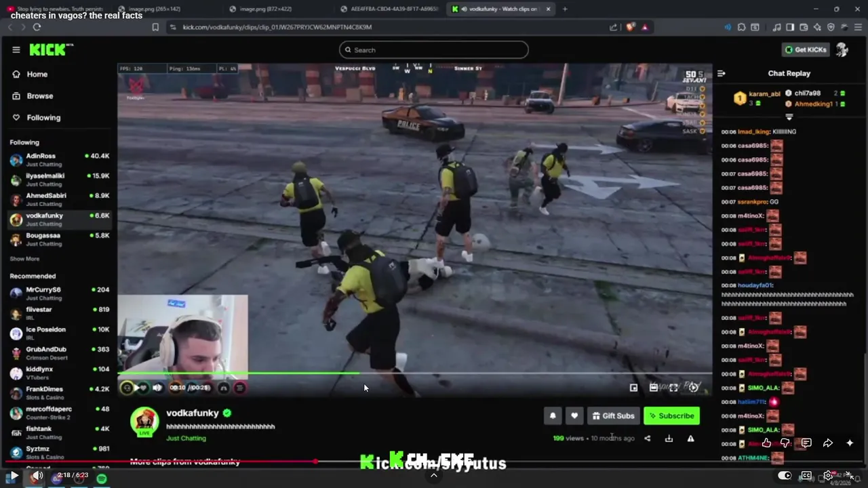This screenshot has width=868, height=488.
Task: Mute the YouTube video volume
Action: 37,476
